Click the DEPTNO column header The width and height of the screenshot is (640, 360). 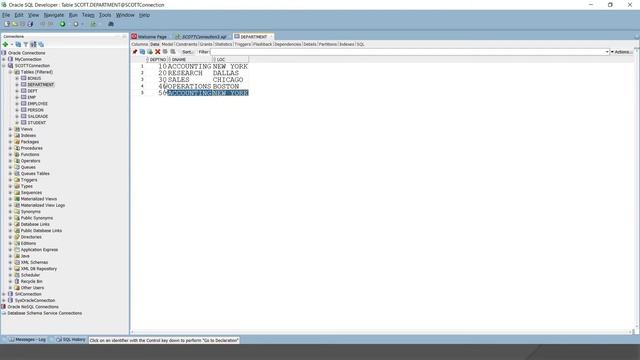pyautogui.click(x=158, y=60)
